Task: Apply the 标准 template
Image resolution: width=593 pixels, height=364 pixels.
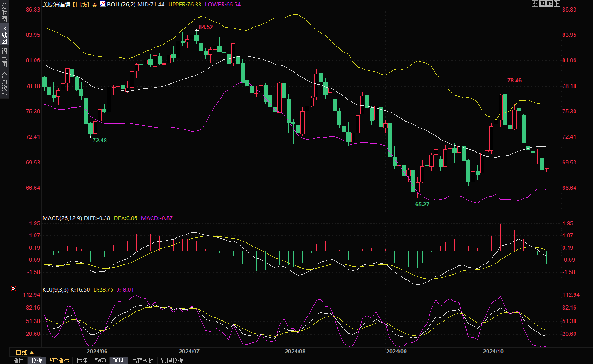Action: coord(82,360)
